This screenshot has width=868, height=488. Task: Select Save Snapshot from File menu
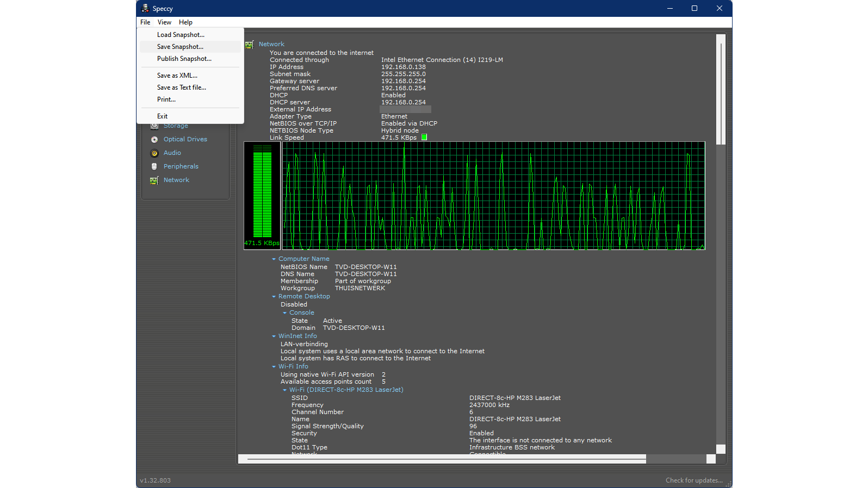click(180, 47)
